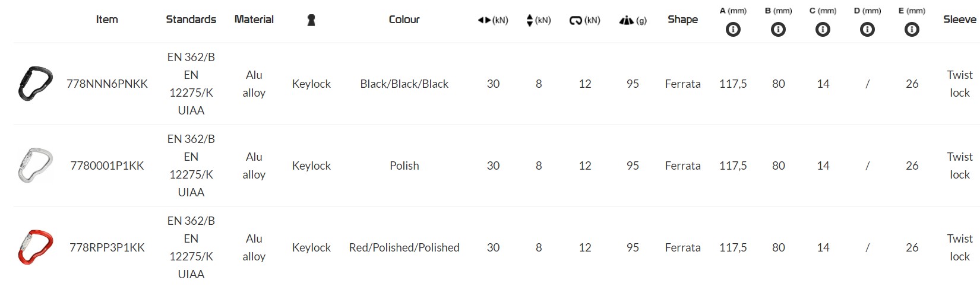Click the info icon under D (mm)
980x296 pixels.
(x=867, y=29)
